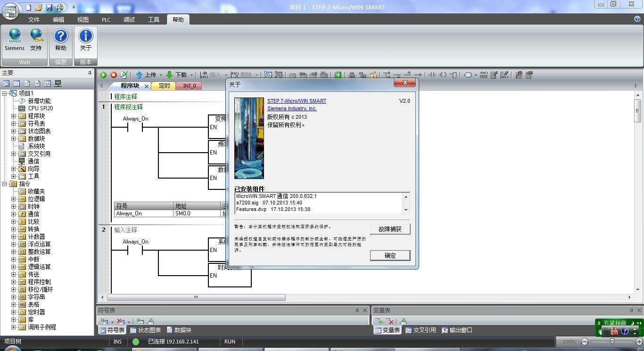This screenshot has height=351, width=644.
Task: Click the communications icon in project tree toolbar
Action: pos(58,84)
